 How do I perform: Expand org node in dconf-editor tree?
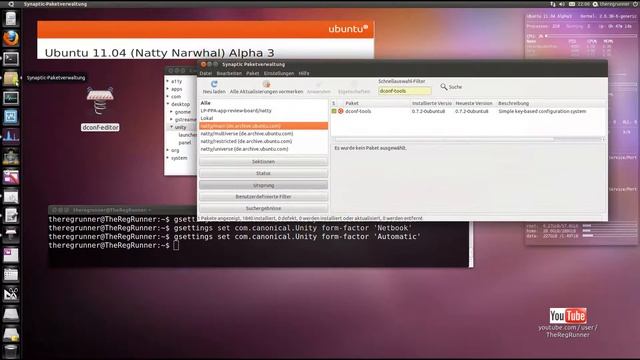click(x=168, y=150)
